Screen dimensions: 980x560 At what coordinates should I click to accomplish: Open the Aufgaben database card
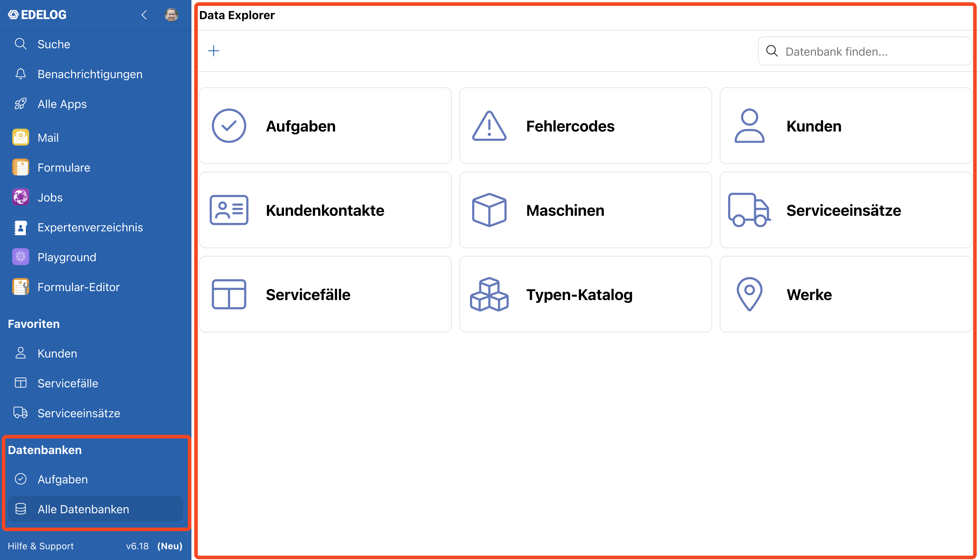tap(325, 126)
